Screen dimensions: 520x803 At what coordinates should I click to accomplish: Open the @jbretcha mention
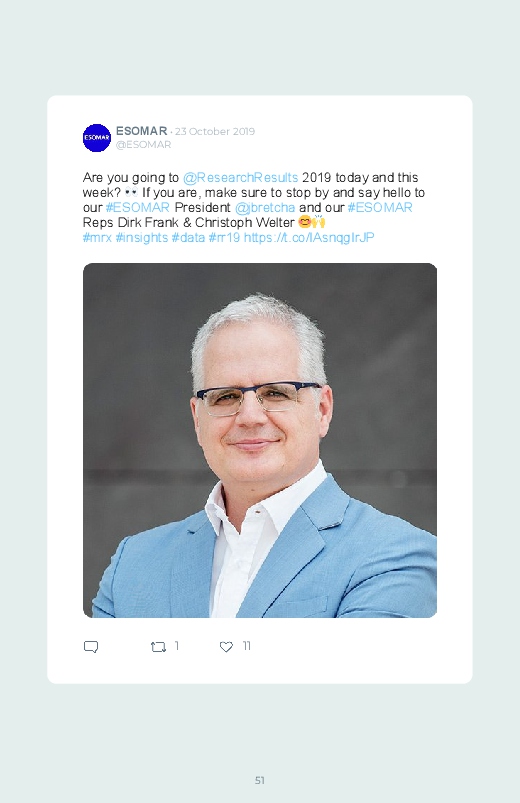click(x=265, y=207)
